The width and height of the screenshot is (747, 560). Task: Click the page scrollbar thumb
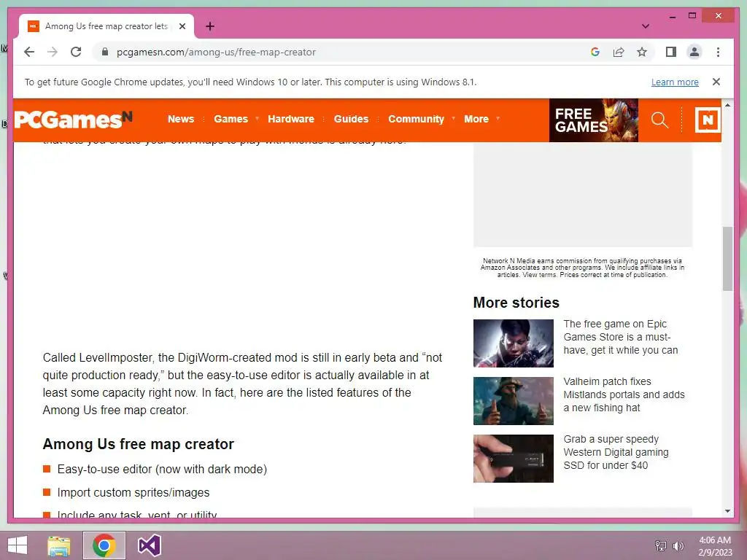click(x=727, y=259)
